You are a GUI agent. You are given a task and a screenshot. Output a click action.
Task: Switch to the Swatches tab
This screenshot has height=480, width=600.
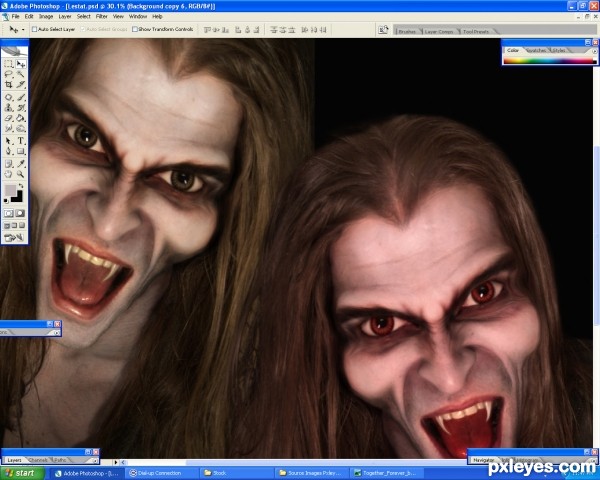coord(536,51)
